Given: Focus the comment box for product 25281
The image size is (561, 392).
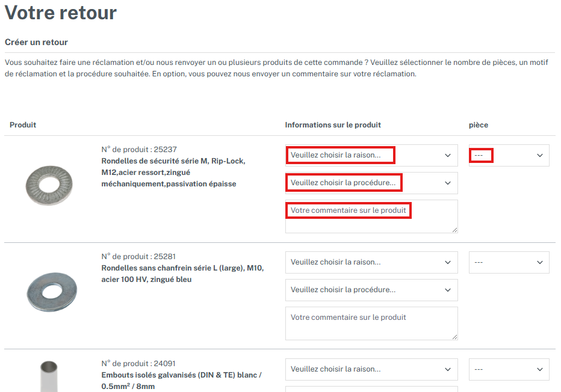Looking at the screenshot, I should [x=371, y=323].
